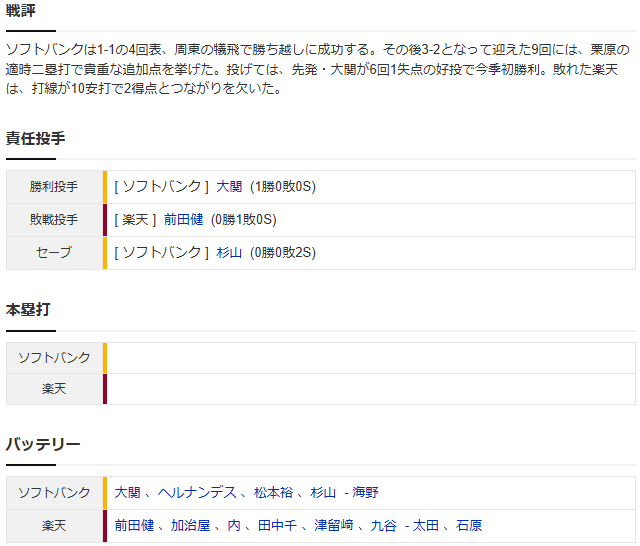Open losing pitcher 前田健 link
The width and height of the screenshot is (640, 546).
pos(183,220)
